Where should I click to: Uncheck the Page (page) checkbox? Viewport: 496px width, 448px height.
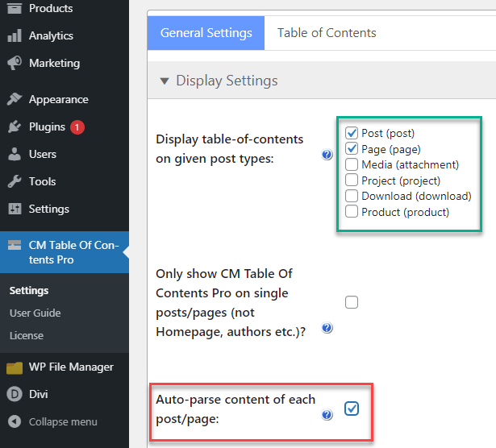click(x=352, y=148)
